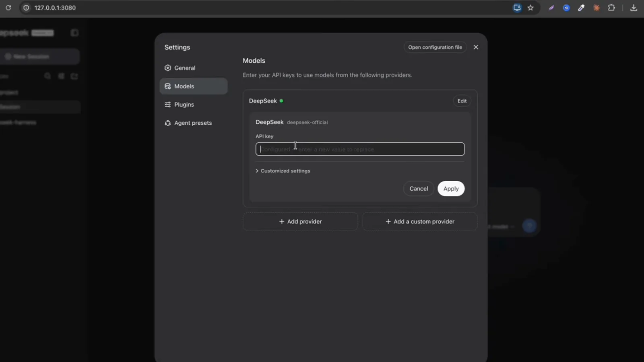Click deepseek-official provider label

coord(307,122)
